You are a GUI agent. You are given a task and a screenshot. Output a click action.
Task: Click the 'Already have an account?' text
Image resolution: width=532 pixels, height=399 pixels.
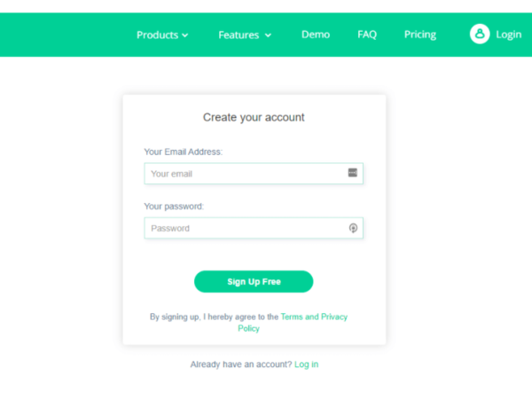click(241, 364)
